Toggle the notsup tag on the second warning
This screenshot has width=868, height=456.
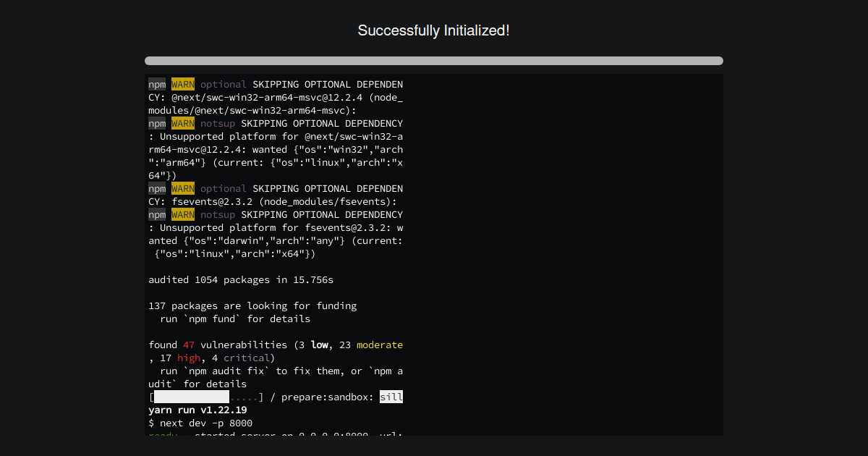point(218,123)
